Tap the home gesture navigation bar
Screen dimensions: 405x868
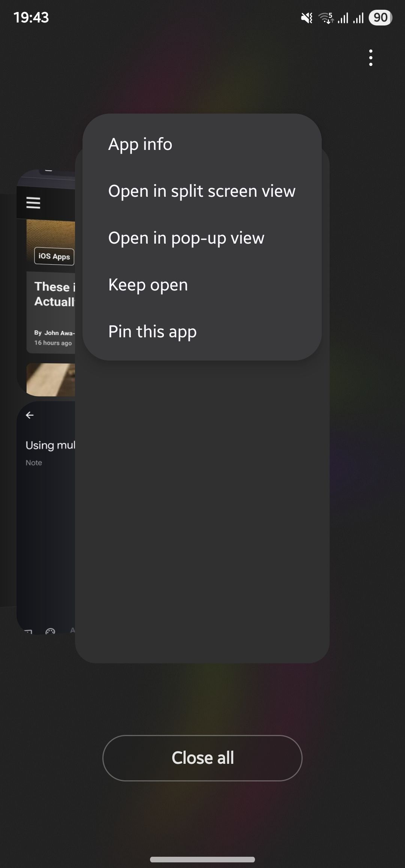tap(202, 859)
